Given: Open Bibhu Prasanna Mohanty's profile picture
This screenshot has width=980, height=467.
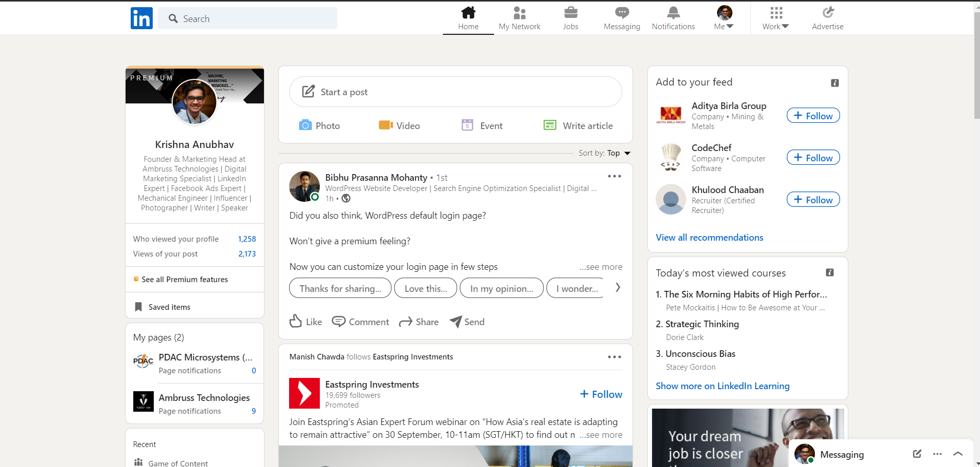Looking at the screenshot, I should [304, 186].
